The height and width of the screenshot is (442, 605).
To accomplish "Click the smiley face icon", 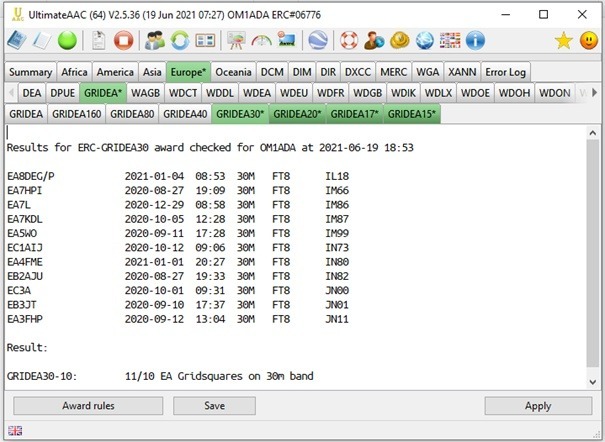I will tap(589, 40).
